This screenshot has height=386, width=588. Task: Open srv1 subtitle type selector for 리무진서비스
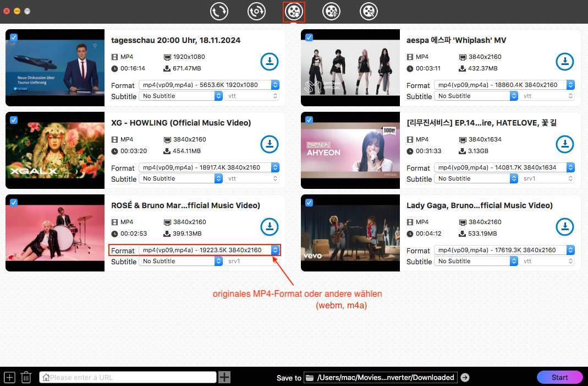tap(547, 178)
